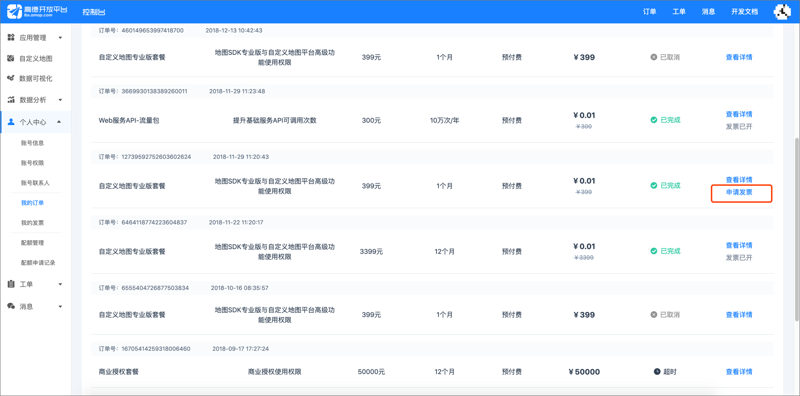Image resolution: width=800 pixels, height=396 pixels.
Task: Click timestamp 2018-09-17 17:27:24
Action: 240,349
